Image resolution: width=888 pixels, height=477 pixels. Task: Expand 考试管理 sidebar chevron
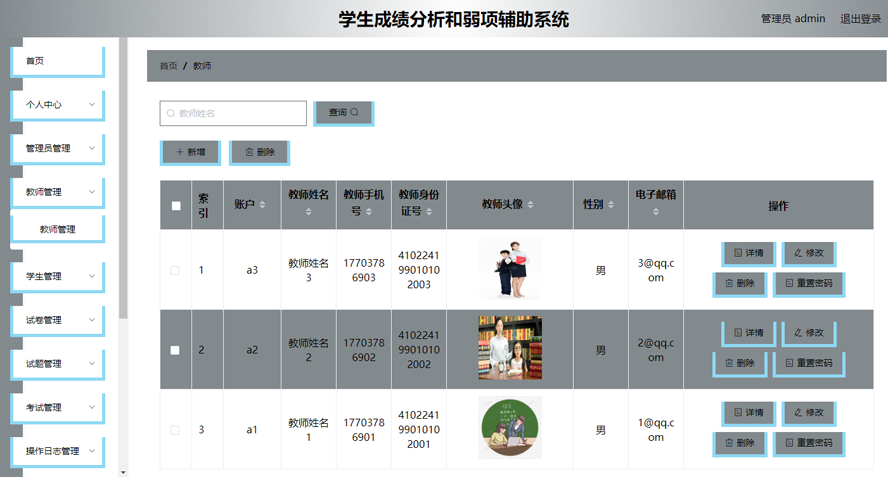click(92, 407)
